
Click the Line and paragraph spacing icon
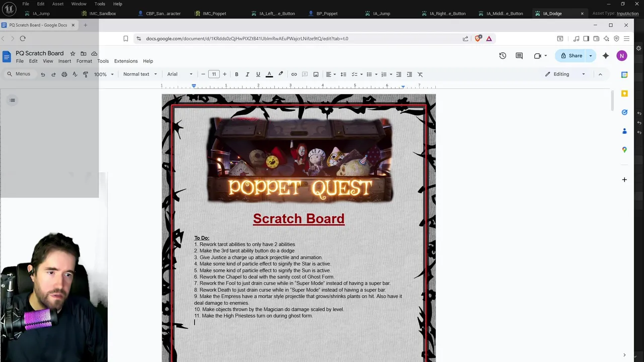[x=343, y=74]
